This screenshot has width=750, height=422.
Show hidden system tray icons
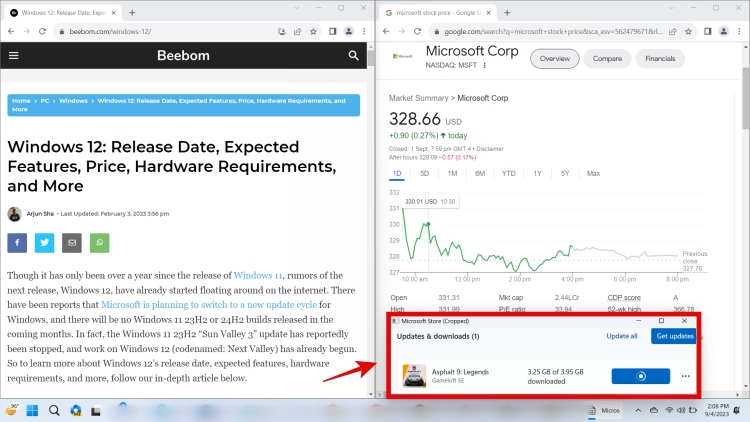coord(637,410)
